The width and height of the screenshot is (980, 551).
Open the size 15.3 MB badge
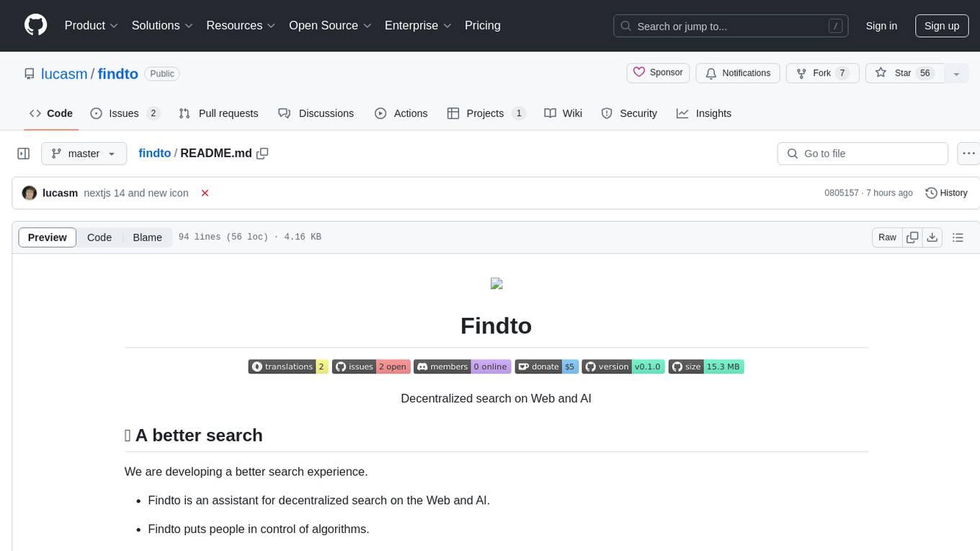pos(706,366)
